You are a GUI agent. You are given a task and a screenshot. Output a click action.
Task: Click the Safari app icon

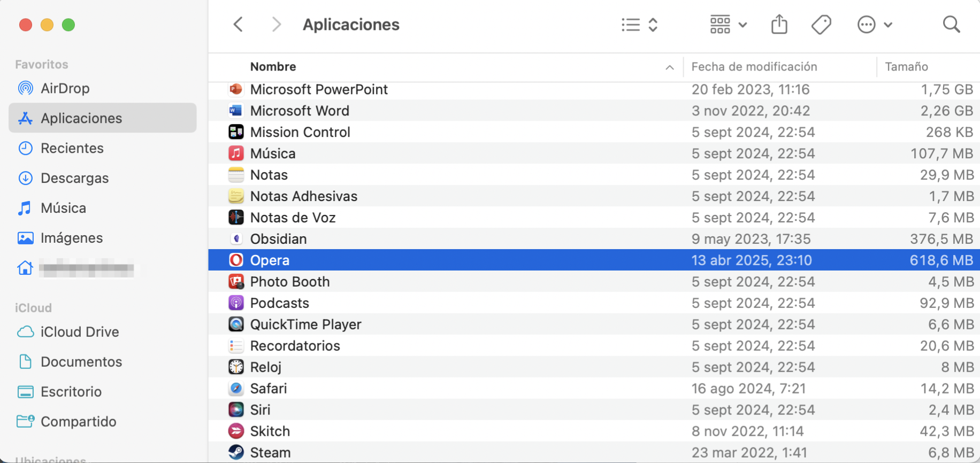(x=236, y=389)
